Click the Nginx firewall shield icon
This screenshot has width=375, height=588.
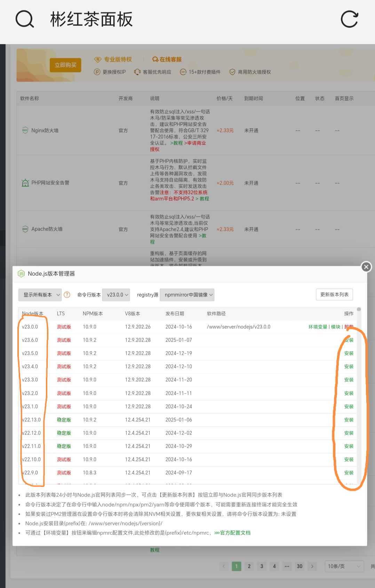coord(25,131)
